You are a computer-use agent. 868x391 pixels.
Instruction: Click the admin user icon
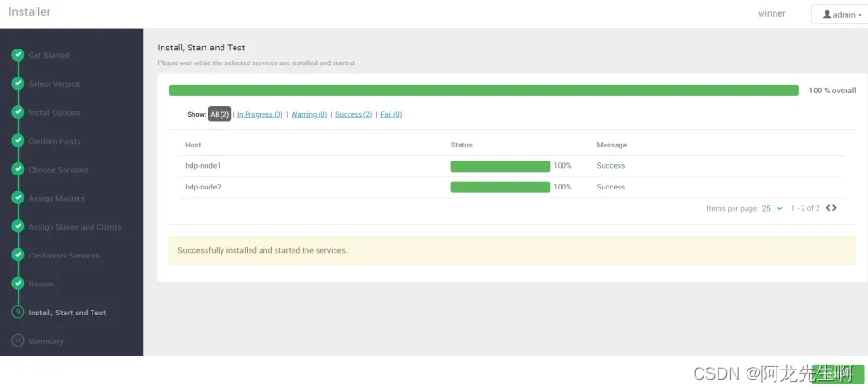tap(827, 14)
